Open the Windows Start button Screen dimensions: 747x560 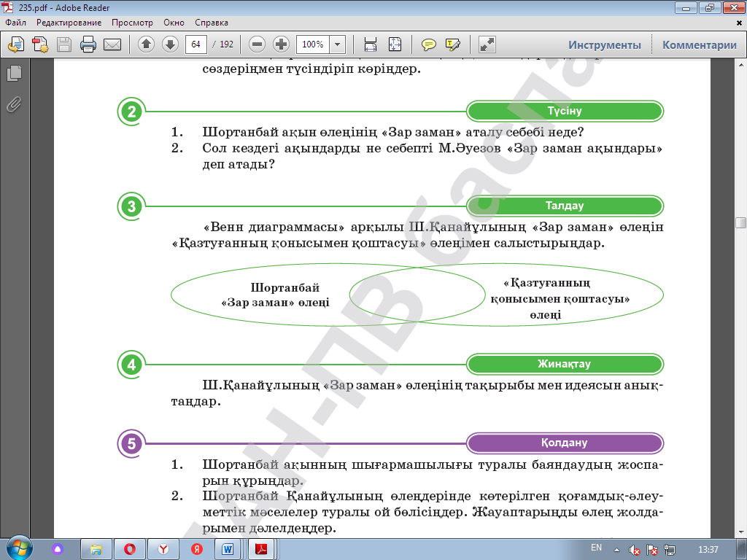tap(19, 549)
